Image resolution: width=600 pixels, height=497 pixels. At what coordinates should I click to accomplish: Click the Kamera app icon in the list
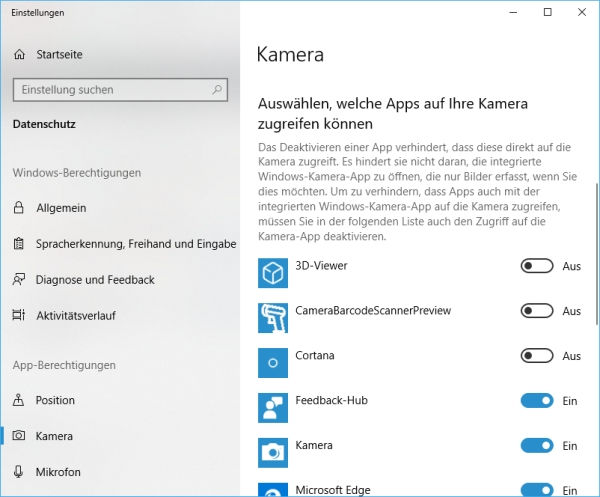[273, 453]
